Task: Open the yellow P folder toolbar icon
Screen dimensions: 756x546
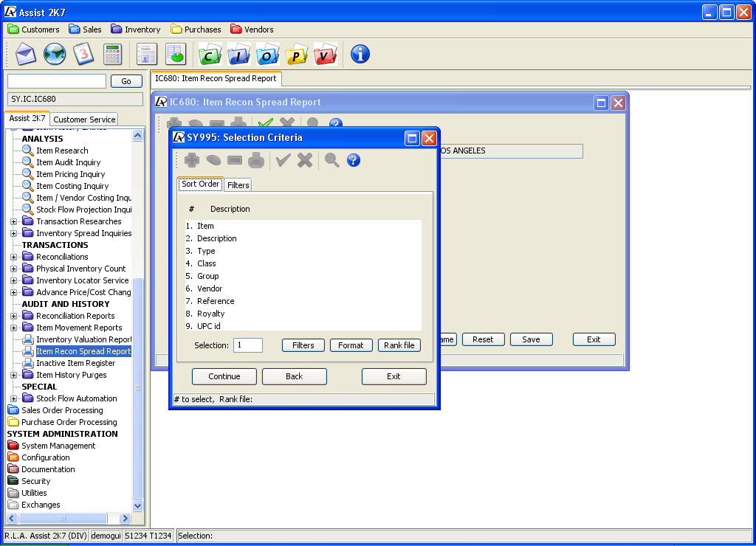Action: pyautogui.click(x=297, y=54)
